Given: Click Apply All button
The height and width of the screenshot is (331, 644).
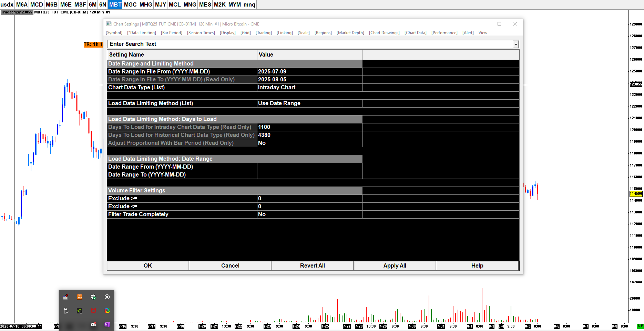Looking at the screenshot, I should pyautogui.click(x=395, y=265).
